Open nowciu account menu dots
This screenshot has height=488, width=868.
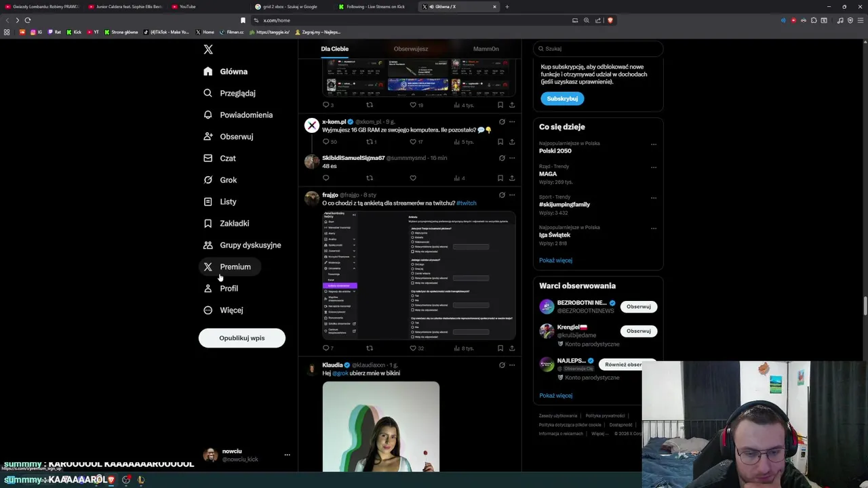287,455
